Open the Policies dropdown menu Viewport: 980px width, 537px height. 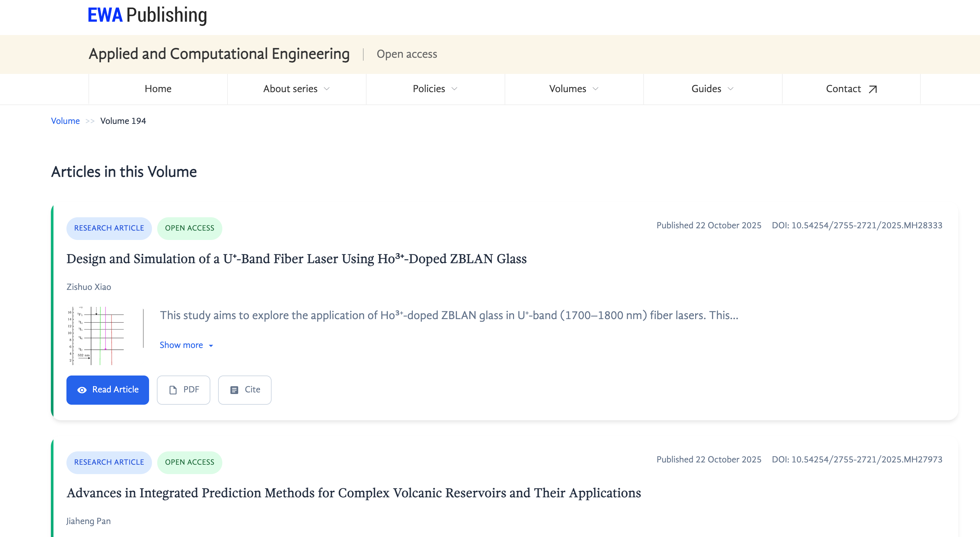[435, 89]
